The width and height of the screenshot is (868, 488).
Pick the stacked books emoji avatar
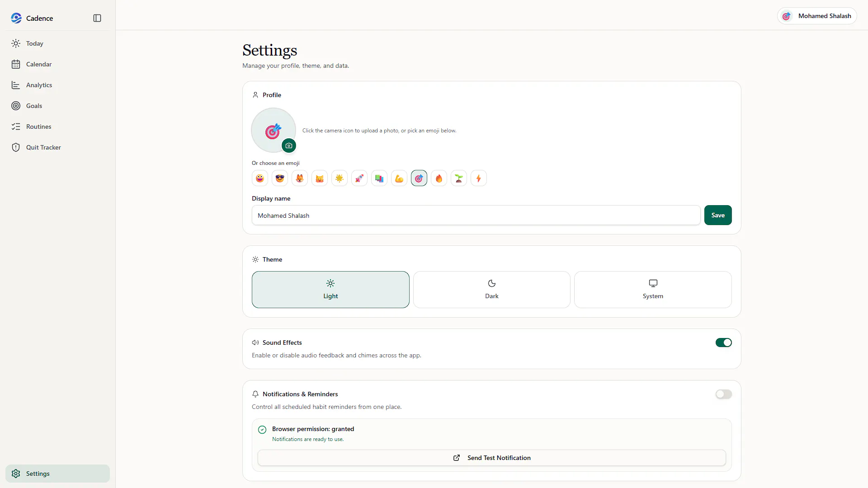pos(379,178)
